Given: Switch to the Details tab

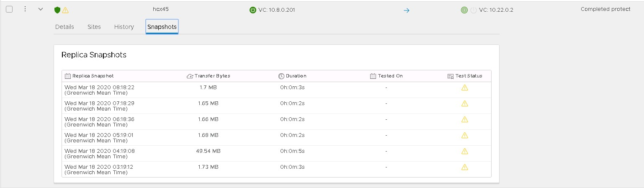Looking at the screenshot, I should point(64,27).
